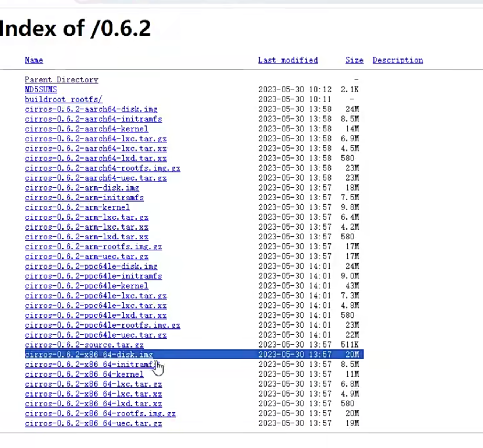Download cirros-0.6.2-arm-rootfs.img.gz
483x448 pixels.
[93, 246]
